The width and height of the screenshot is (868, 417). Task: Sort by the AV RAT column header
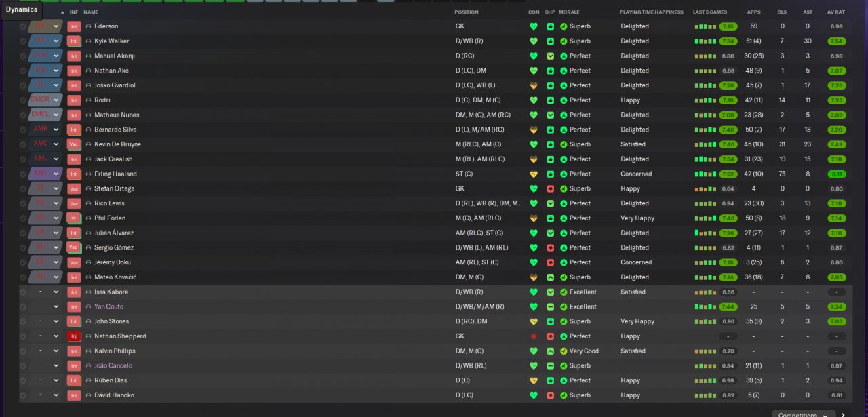pos(836,12)
